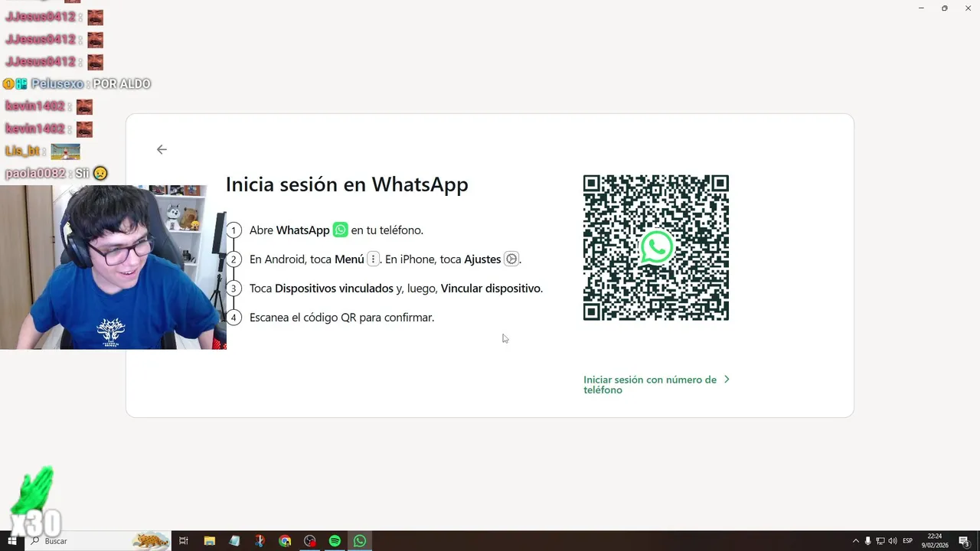Viewport: 980px width, 551px height.
Task: Click the 'Lis_bt' username in chat overlay
Action: tap(22, 152)
